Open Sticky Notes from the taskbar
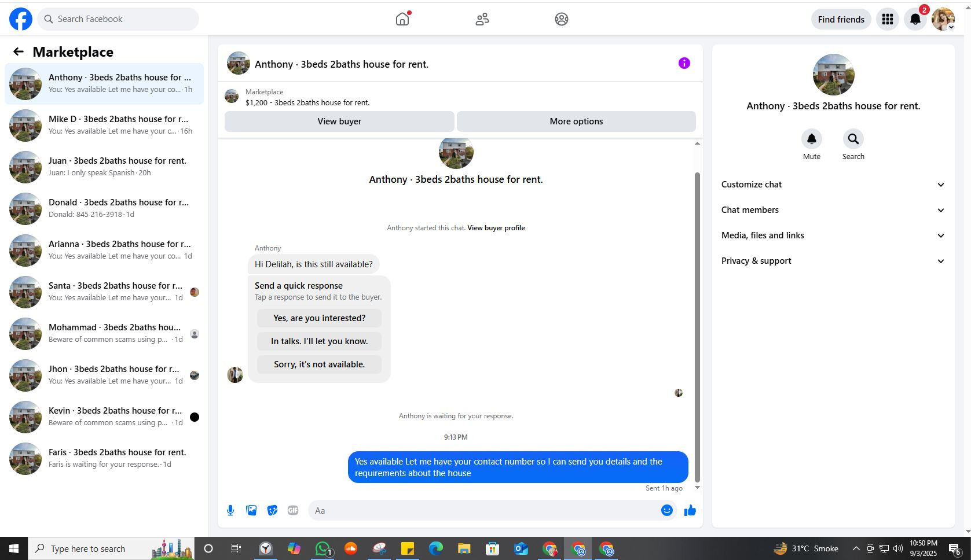 click(408, 548)
